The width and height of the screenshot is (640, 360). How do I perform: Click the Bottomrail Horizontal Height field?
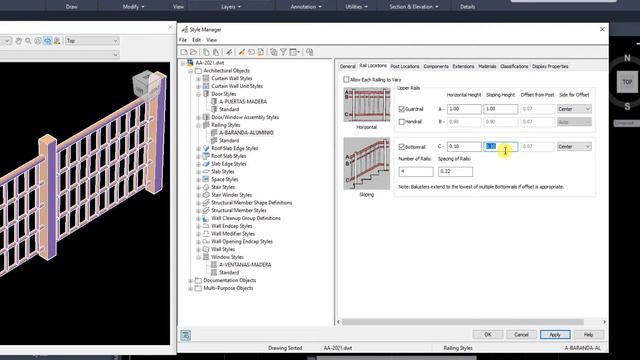pos(464,147)
